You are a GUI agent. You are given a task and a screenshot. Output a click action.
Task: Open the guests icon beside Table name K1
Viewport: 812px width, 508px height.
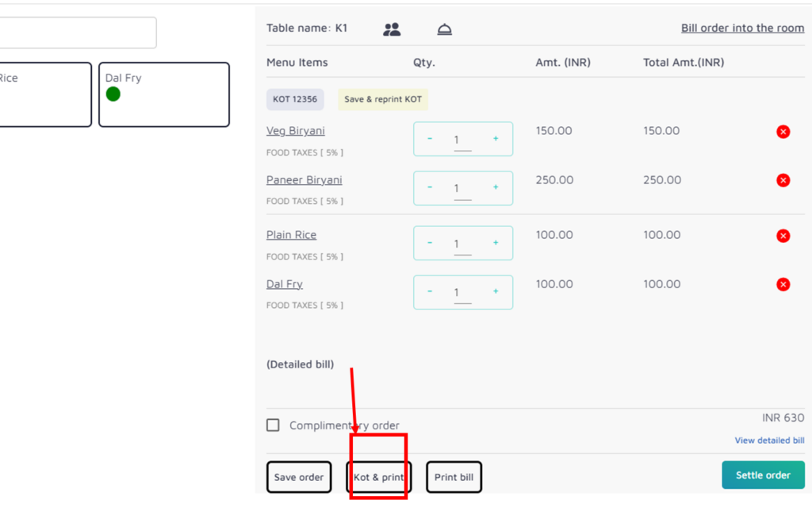click(x=392, y=29)
